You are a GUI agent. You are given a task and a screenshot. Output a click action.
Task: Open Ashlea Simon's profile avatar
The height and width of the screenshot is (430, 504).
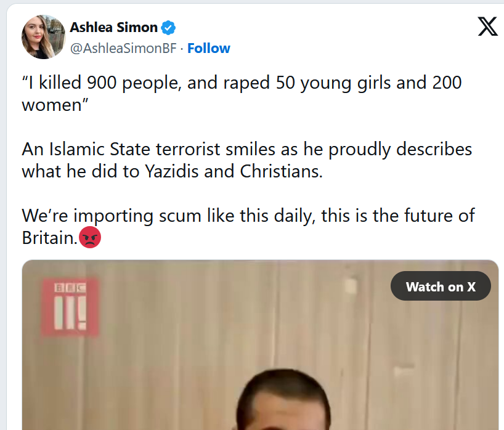pos(44,37)
